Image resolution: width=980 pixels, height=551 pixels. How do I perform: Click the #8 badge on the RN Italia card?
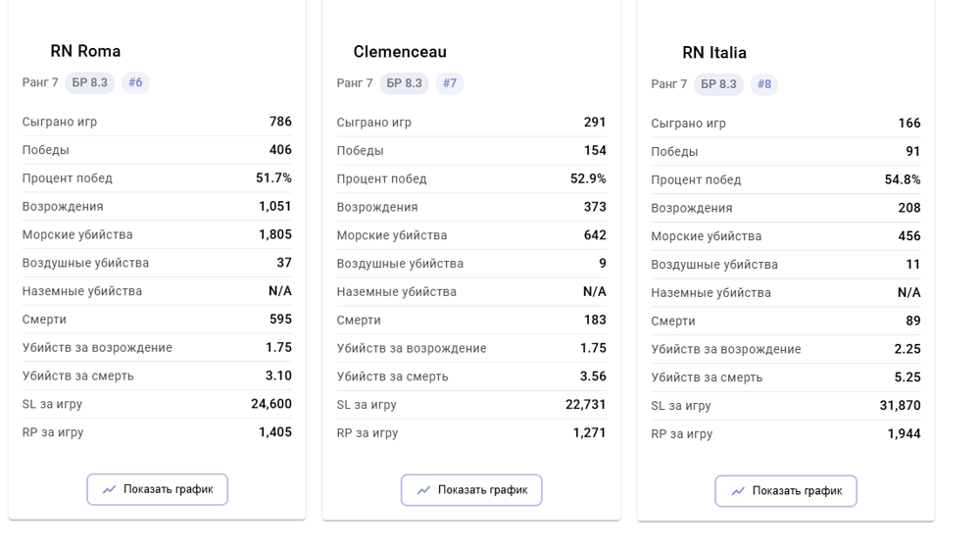[x=764, y=84]
